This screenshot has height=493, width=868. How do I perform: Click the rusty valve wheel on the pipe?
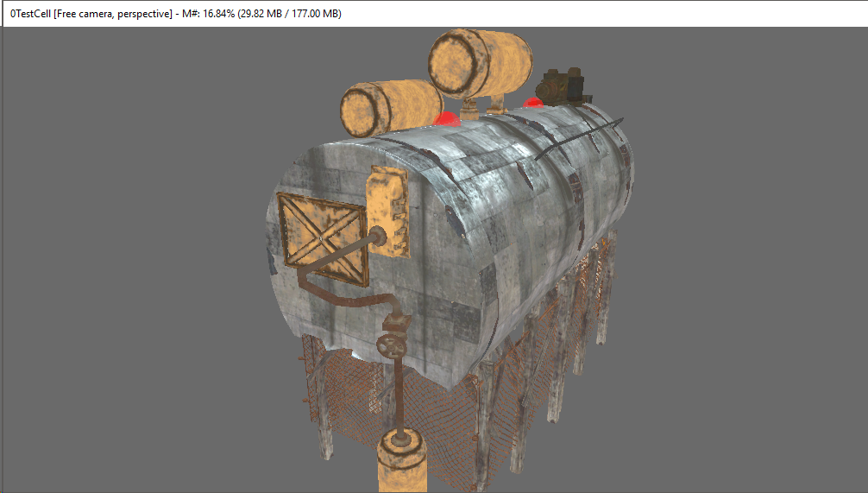(x=392, y=346)
